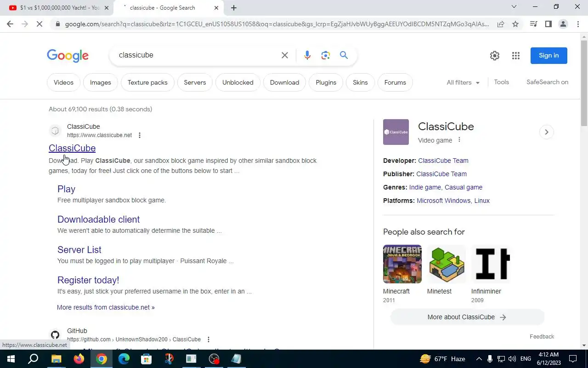588x368 pixels.
Task: Click the Google logo
Action: point(68,56)
